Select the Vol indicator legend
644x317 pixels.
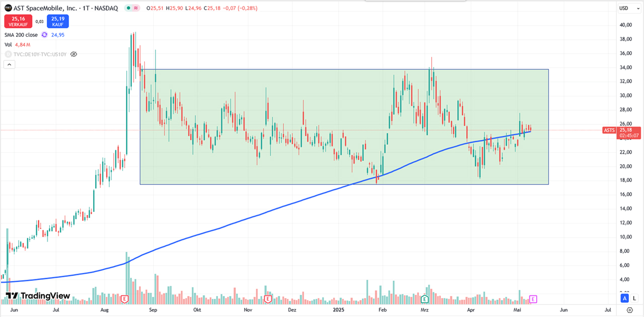point(8,44)
